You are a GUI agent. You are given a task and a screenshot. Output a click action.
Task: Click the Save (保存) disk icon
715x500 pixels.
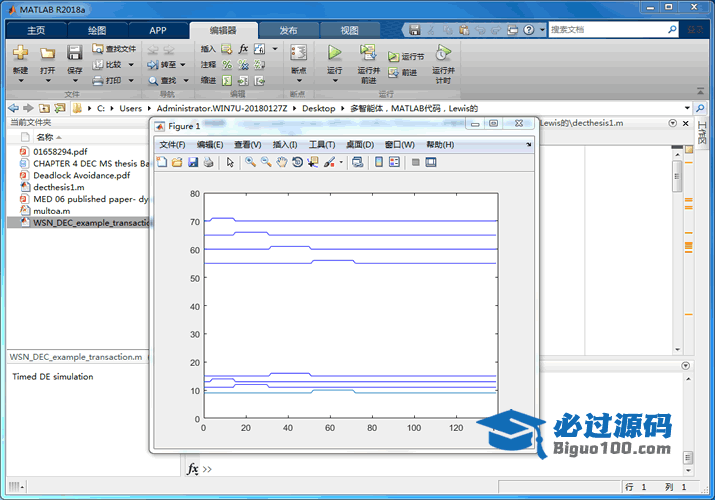coord(74,53)
